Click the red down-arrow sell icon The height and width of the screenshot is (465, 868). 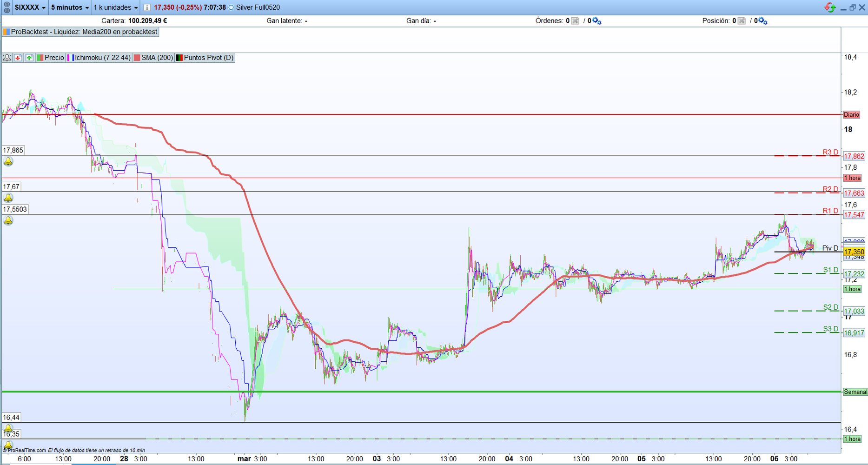18,58
